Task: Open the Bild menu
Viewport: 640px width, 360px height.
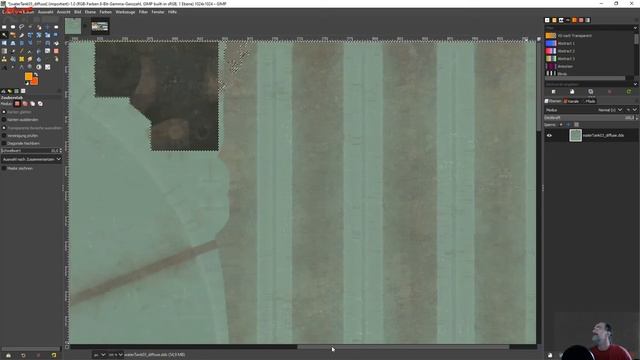Action: [78, 12]
